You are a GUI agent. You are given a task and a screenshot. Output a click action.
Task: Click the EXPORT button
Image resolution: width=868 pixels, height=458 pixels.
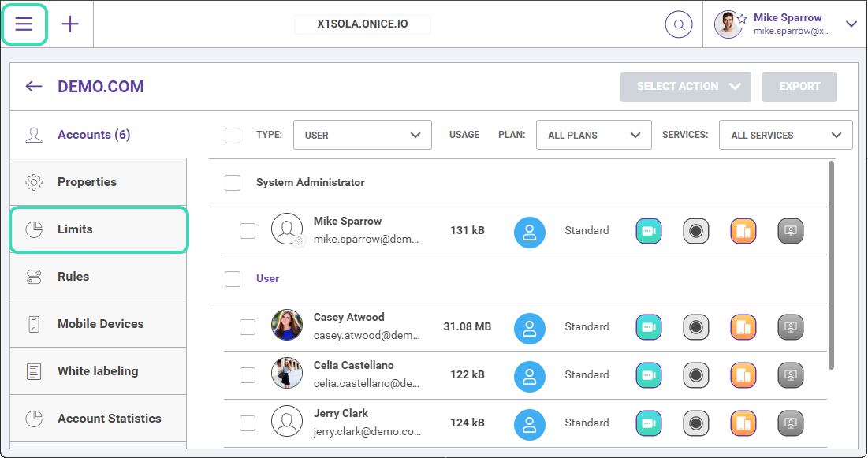click(799, 87)
